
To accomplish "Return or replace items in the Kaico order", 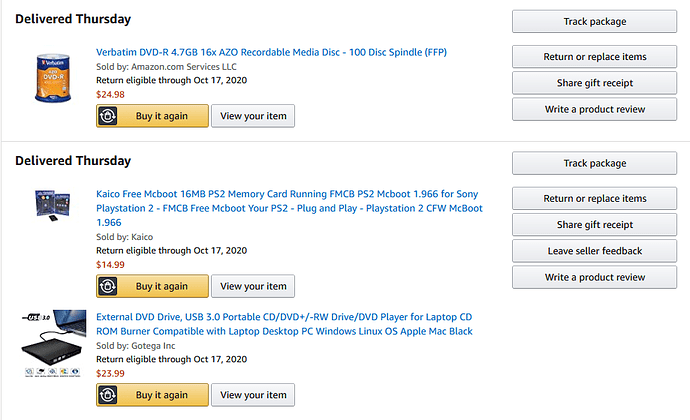I will click(595, 199).
